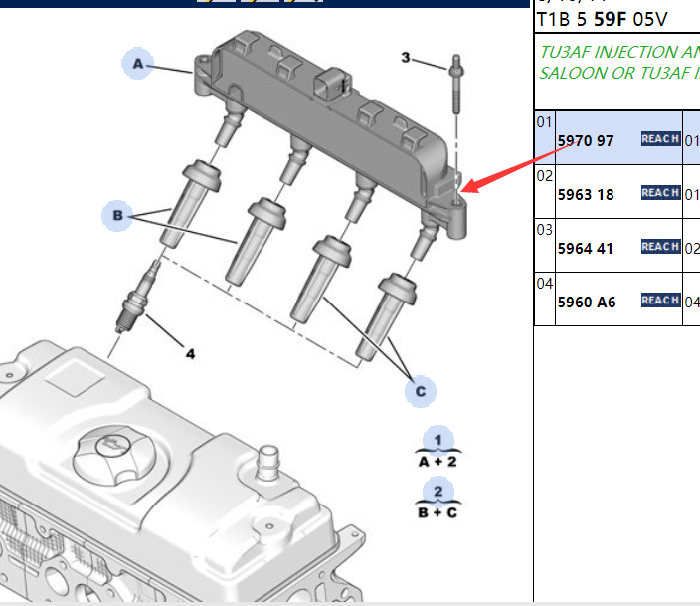
Task: Click part number 3 beside the stud bolt
Action: coord(406,58)
